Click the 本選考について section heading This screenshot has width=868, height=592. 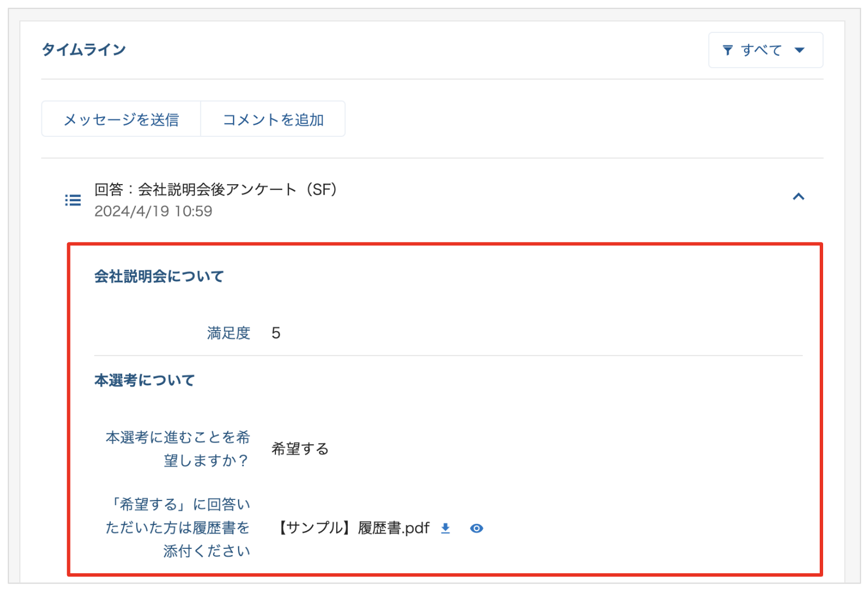pos(144,381)
